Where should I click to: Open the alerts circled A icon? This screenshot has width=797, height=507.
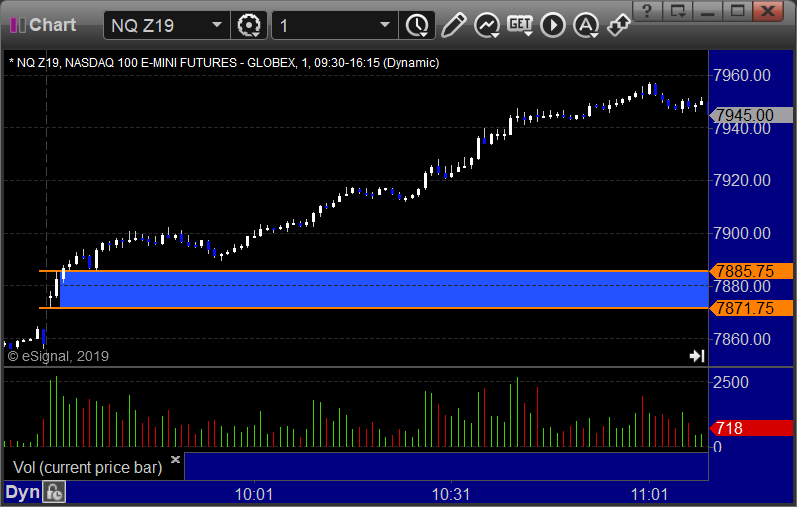[x=586, y=25]
